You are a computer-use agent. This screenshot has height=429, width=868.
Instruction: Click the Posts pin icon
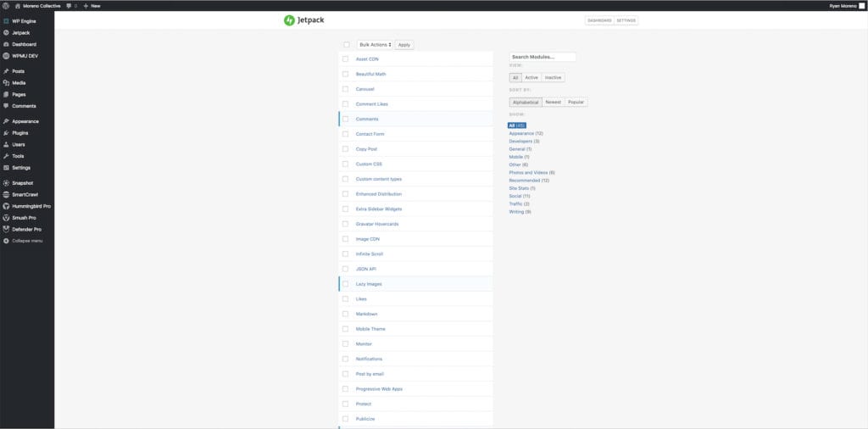[6, 71]
